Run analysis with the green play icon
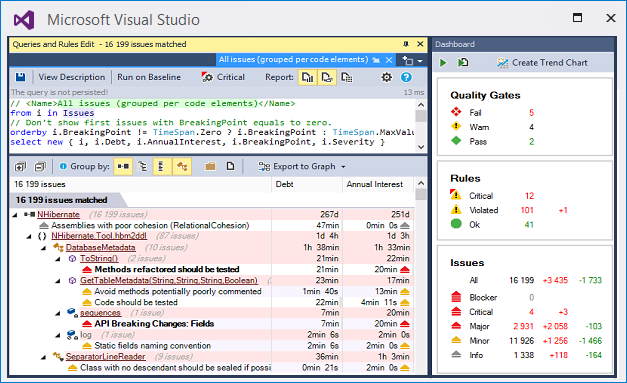Image resolution: width=627 pixels, height=383 pixels. tap(443, 63)
